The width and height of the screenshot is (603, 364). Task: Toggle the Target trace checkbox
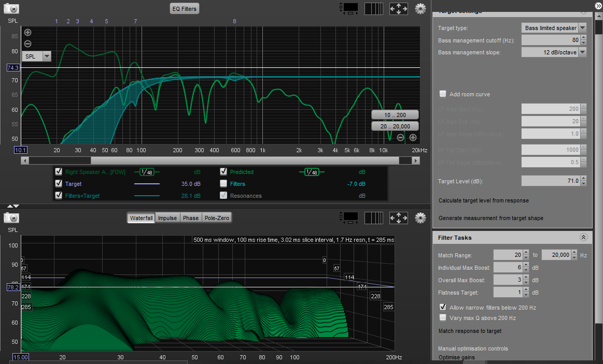pyautogui.click(x=59, y=184)
